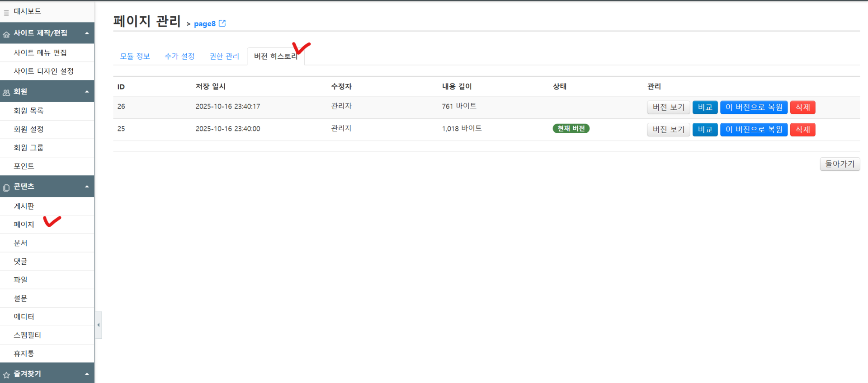868x383 pixels.
Task: Open 게시판 in the sidebar
Action: tap(24, 206)
